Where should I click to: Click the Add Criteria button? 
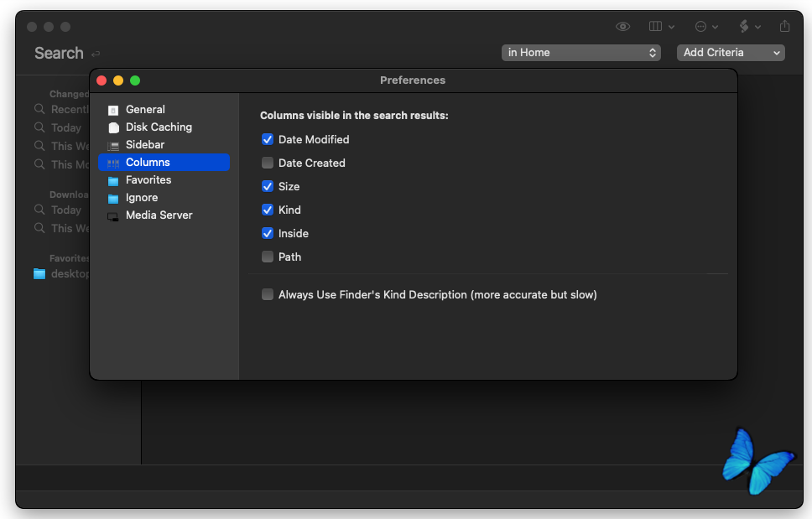pos(730,53)
